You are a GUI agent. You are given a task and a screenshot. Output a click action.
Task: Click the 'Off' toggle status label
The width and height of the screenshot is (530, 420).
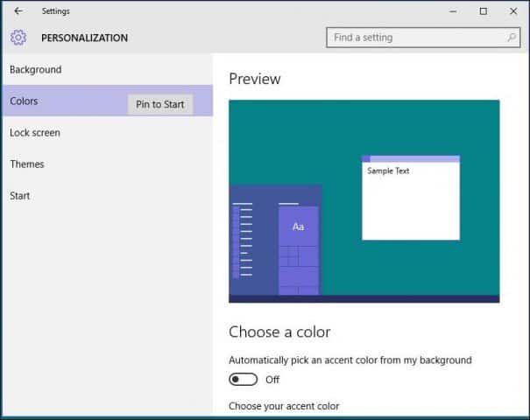point(272,380)
